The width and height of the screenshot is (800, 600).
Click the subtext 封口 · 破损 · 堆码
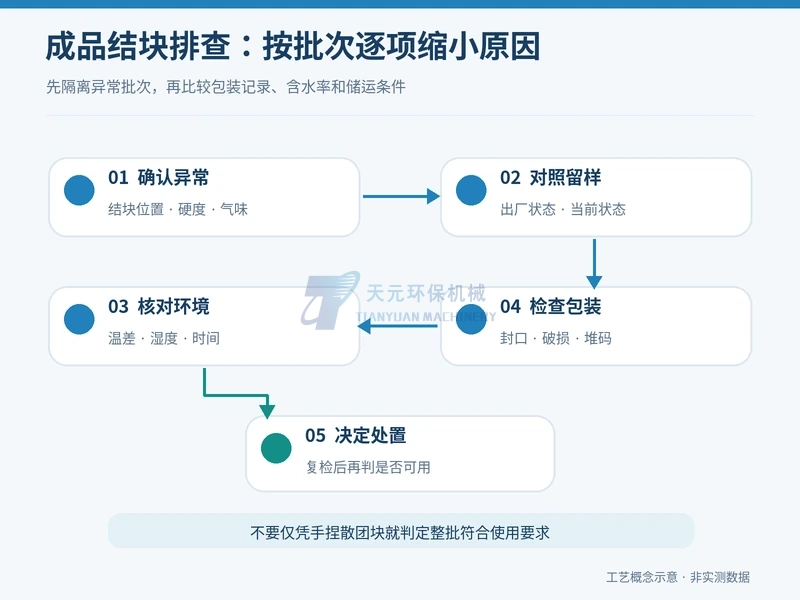[x=556, y=338]
